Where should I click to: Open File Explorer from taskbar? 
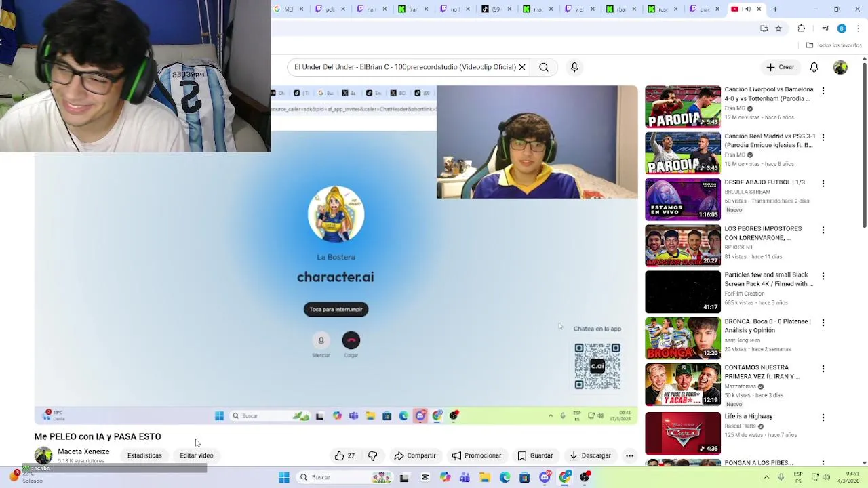click(x=485, y=477)
